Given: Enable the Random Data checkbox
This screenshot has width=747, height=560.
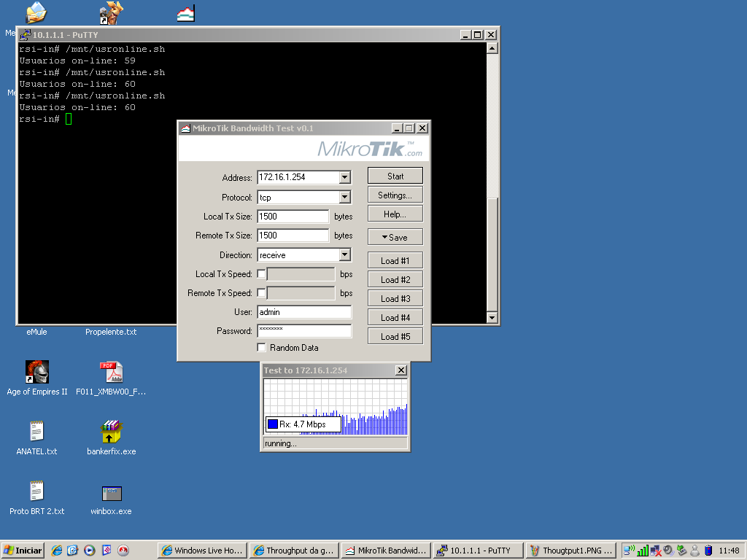Looking at the screenshot, I should point(262,348).
